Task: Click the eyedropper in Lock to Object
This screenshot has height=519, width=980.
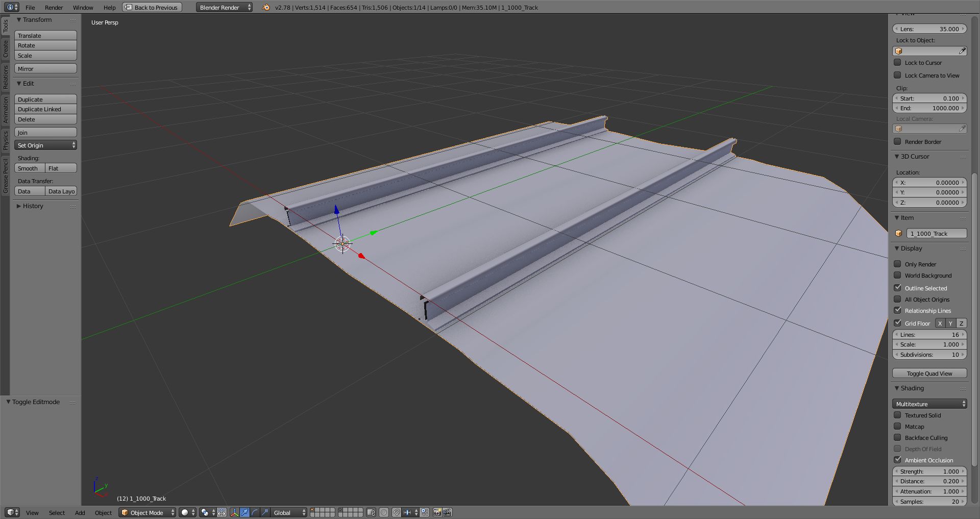Action: pyautogui.click(x=962, y=51)
